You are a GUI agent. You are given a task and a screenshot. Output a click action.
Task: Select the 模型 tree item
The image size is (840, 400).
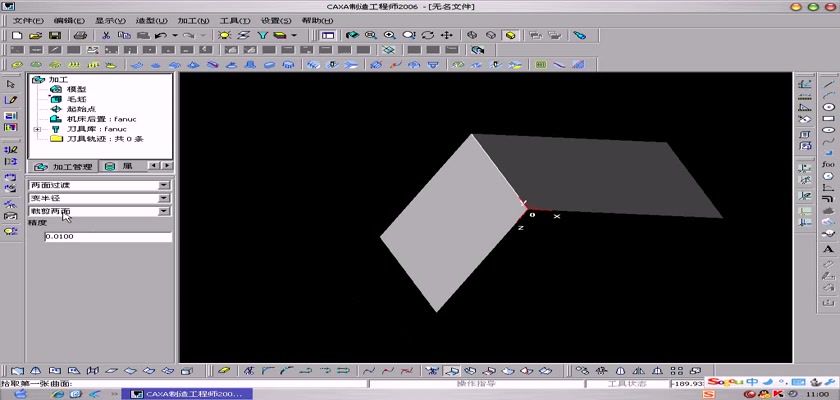click(77, 89)
